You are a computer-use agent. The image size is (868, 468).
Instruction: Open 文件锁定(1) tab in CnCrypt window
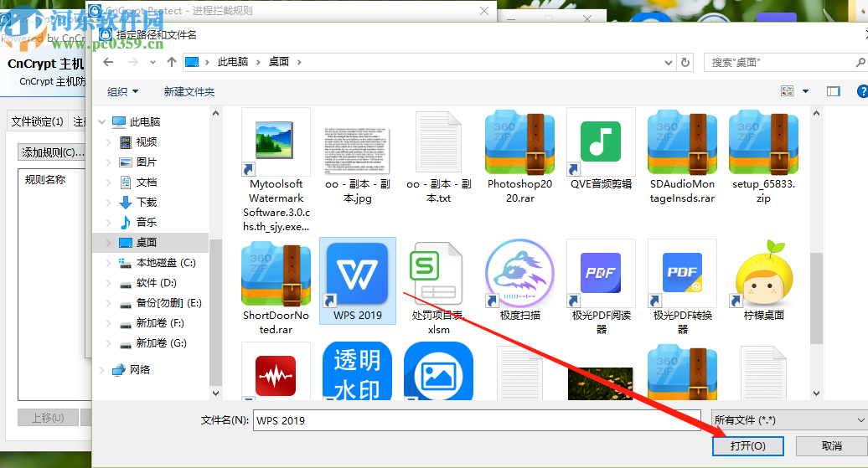[x=37, y=121]
